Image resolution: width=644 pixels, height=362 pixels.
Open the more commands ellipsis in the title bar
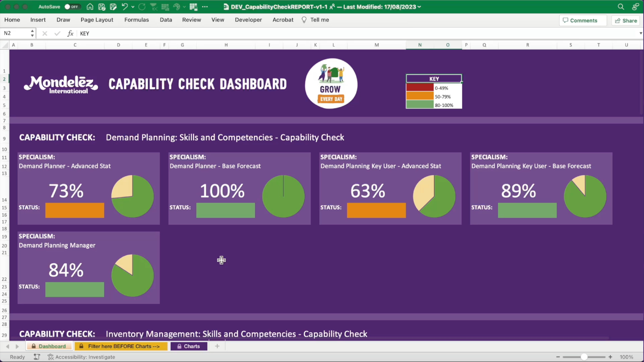point(205,7)
